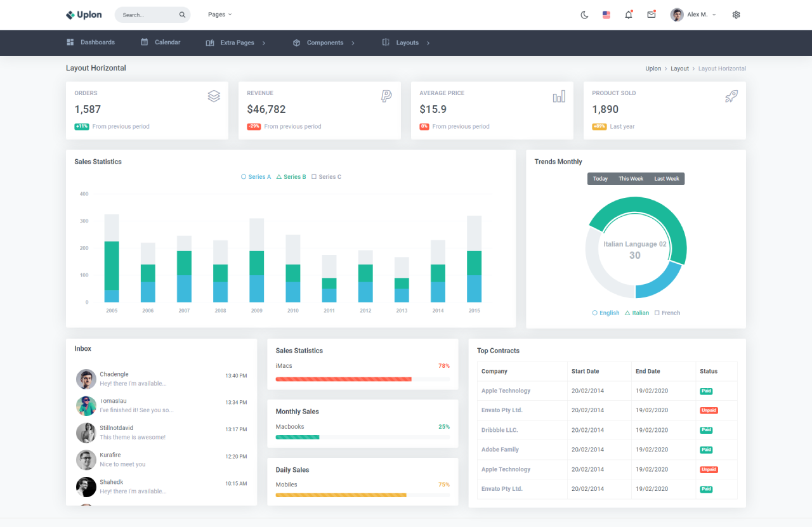Toggle Series B in chart legend

(x=292, y=177)
